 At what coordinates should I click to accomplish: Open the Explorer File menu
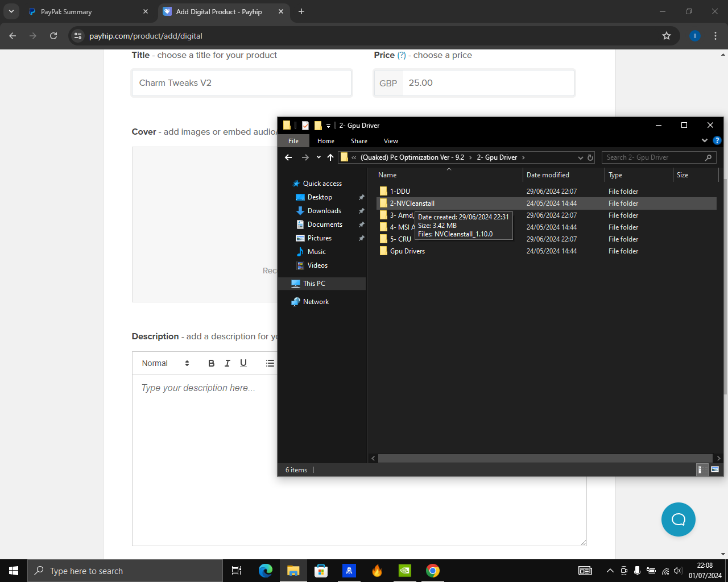[293, 141]
